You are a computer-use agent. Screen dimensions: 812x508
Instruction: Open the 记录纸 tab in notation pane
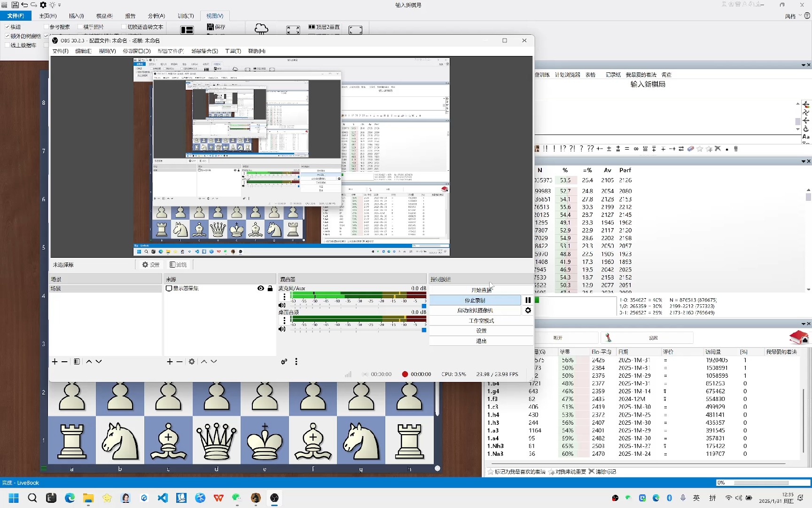tap(613, 75)
